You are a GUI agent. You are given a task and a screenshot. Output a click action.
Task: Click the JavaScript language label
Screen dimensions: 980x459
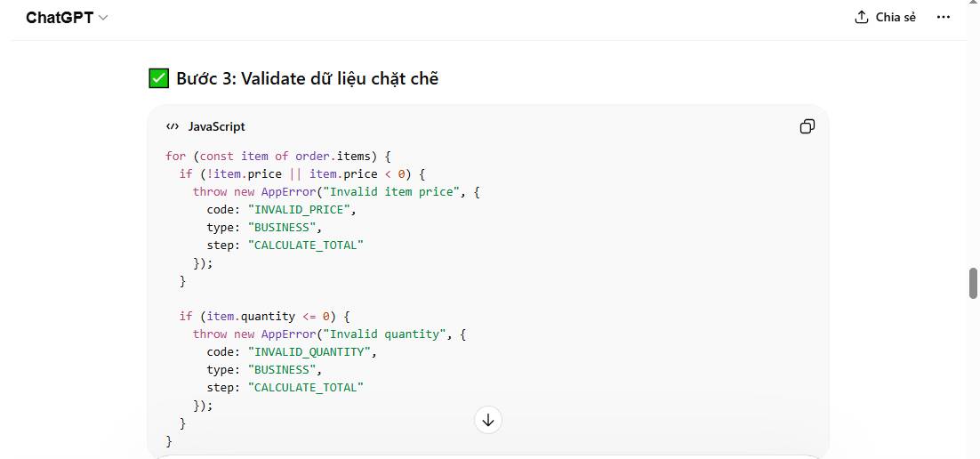tap(216, 126)
